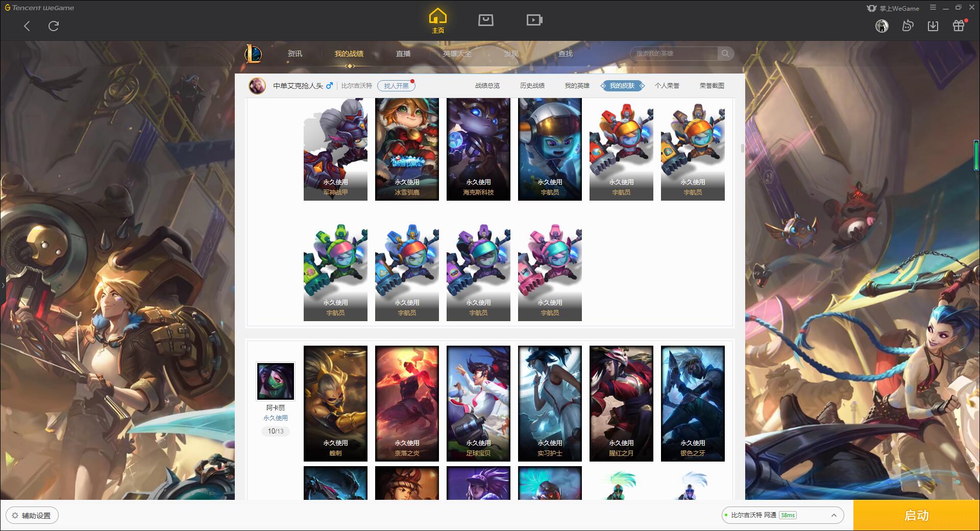Select the 实习护士 skin card
Viewport: 980px width, 531px height.
point(550,403)
